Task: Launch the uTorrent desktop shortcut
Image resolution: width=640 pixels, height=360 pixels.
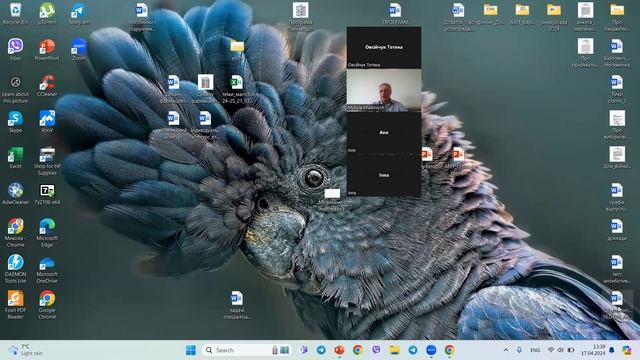Action: [x=47, y=13]
